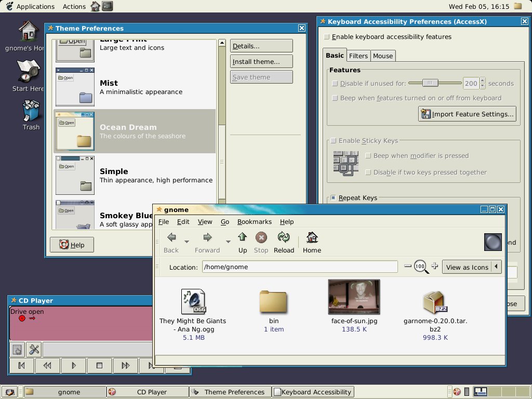The width and height of the screenshot is (532, 399).
Task: Open the Actions menu
Action: tap(74, 6)
